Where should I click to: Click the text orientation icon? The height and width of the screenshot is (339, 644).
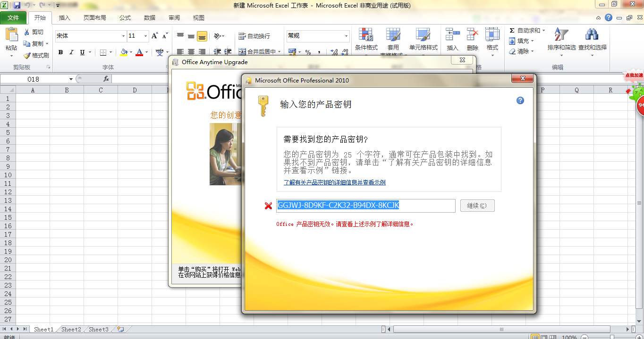coord(217,36)
